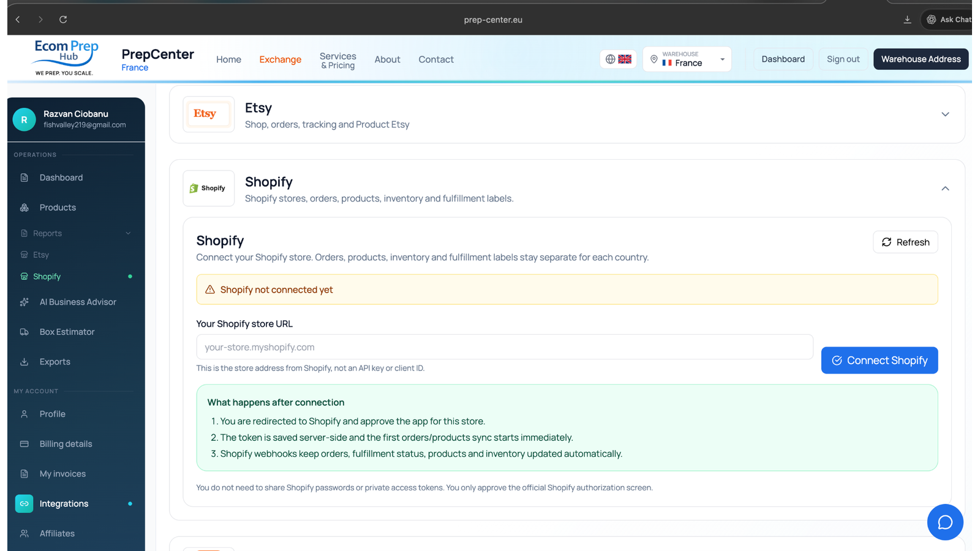Viewport: 980px width, 551px height.
Task: Click the Dashboard button in the header
Action: click(783, 59)
